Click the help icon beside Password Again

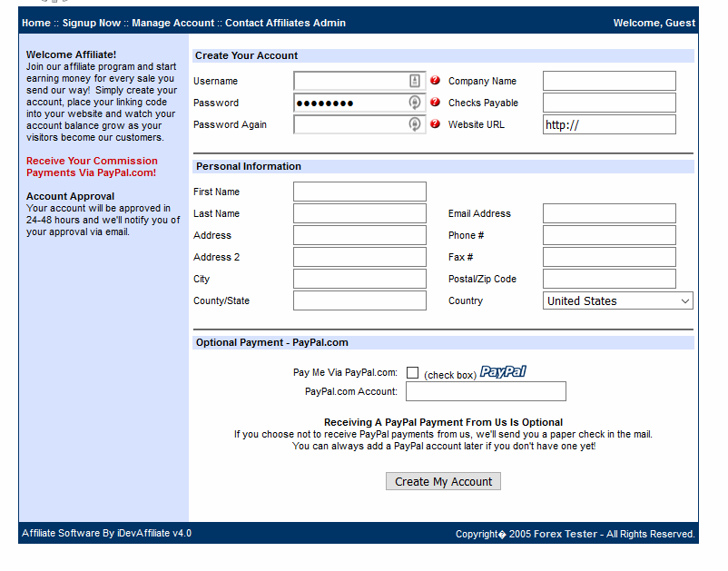435,124
